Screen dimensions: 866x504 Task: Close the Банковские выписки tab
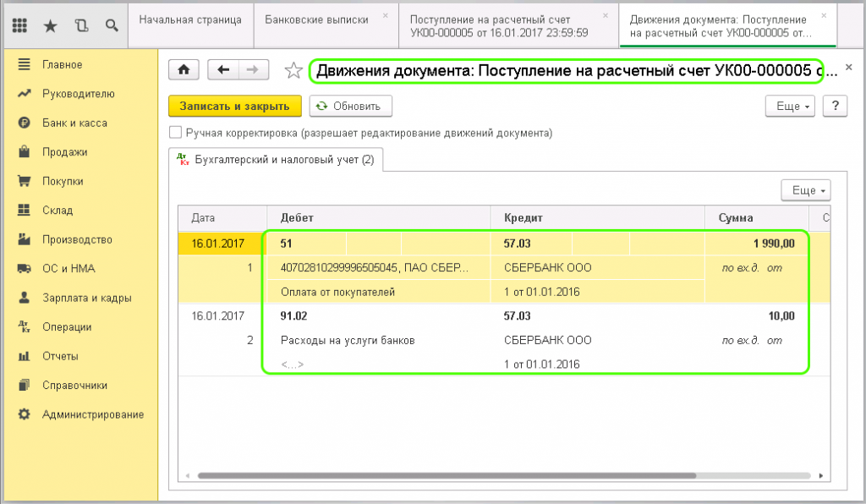386,15
